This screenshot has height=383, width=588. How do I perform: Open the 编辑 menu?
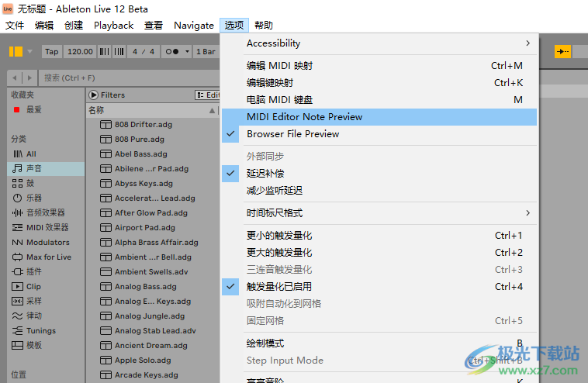44,26
